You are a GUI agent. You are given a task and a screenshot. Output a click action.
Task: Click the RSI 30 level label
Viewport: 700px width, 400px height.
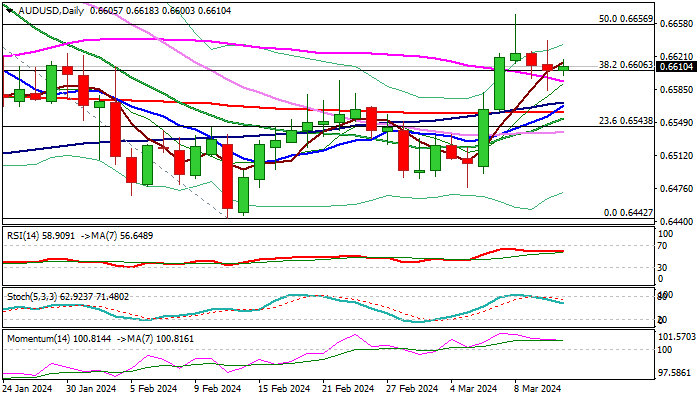point(664,268)
